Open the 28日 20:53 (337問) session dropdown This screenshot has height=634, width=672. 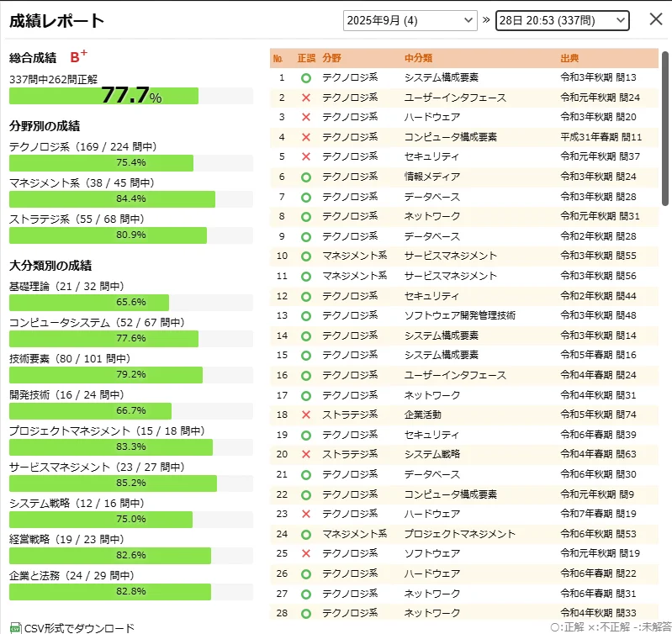563,20
